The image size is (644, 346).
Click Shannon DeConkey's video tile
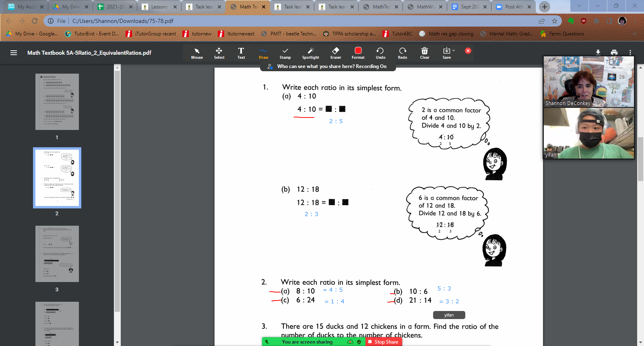coord(589,82)
